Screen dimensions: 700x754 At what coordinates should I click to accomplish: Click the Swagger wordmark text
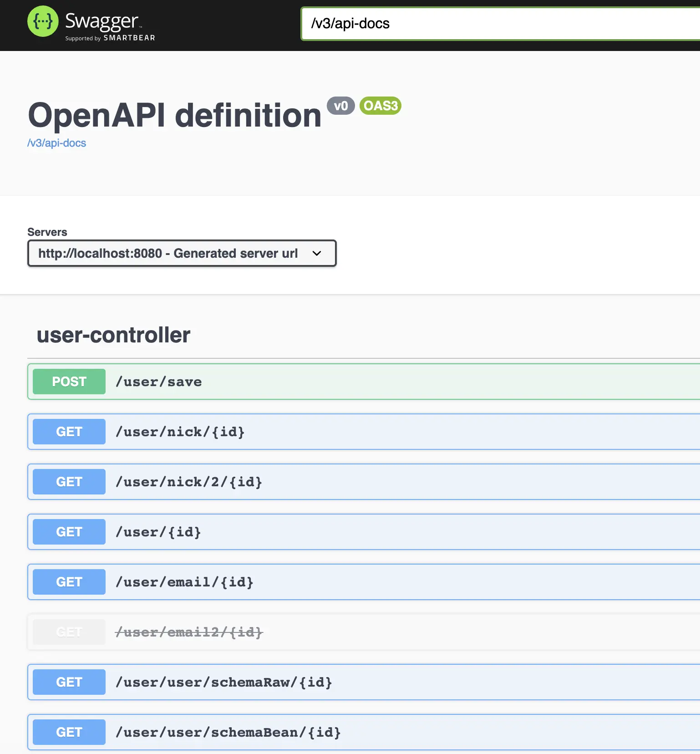click(101, 20)
